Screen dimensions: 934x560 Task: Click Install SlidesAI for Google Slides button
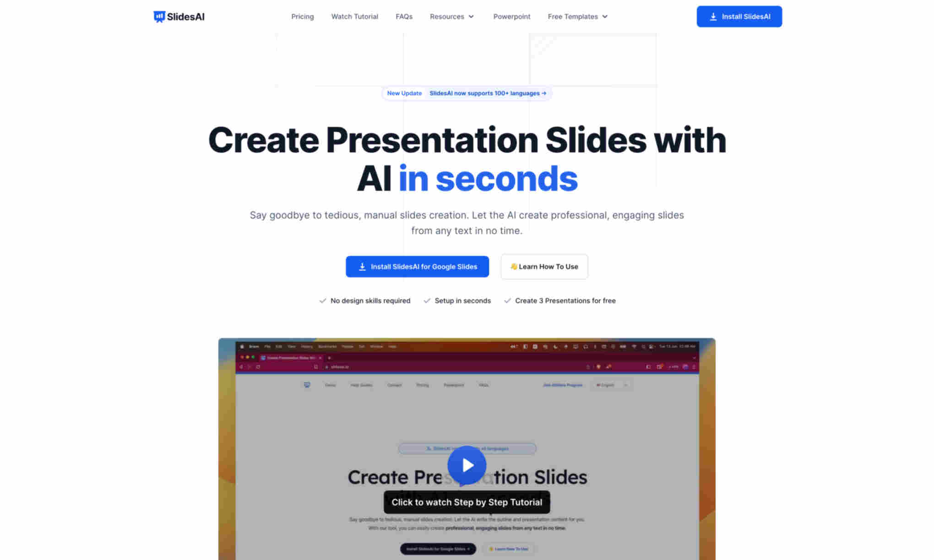417,266
